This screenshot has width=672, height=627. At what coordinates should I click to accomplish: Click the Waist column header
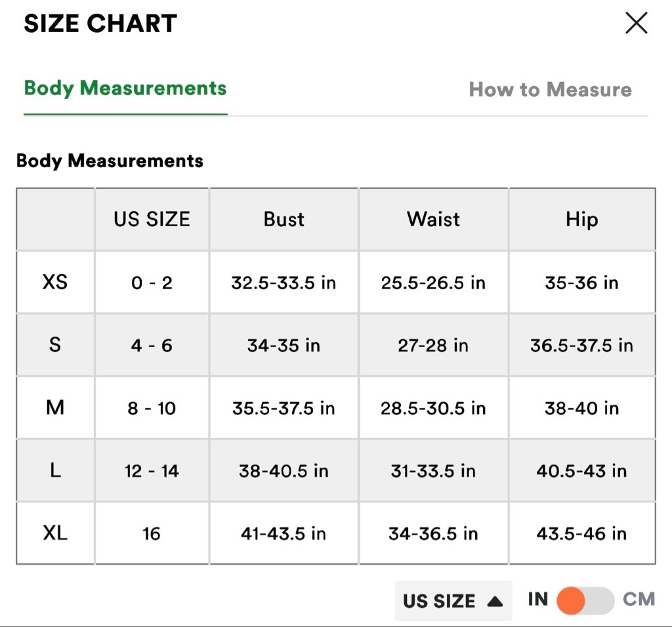(433, 219)
